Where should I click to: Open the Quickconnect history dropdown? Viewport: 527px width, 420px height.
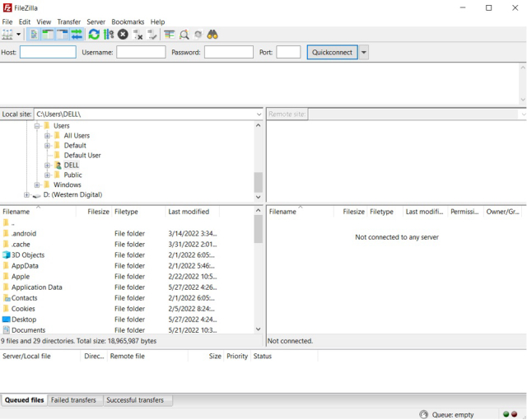[364, 53]
